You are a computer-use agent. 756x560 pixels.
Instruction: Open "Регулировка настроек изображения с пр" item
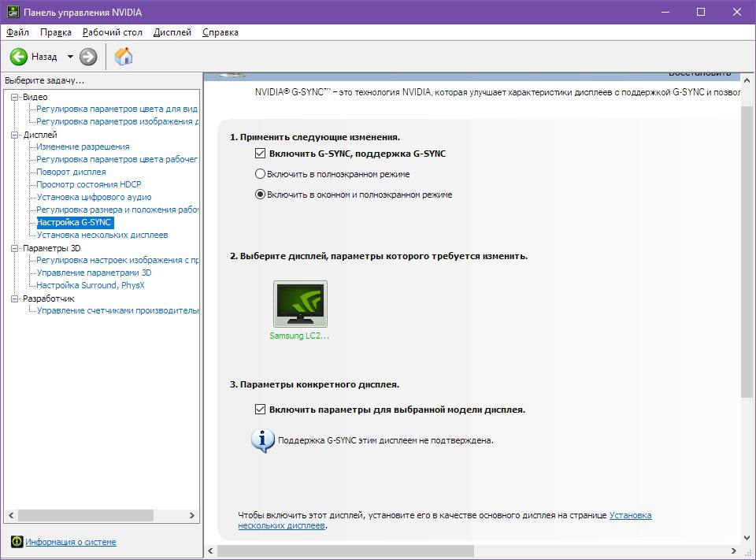(x=117, y=260)
